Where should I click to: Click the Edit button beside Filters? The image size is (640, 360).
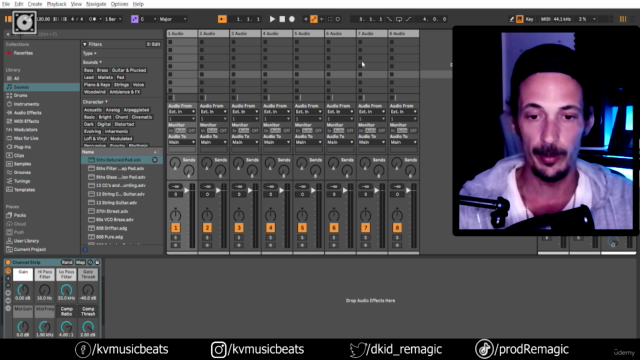pos(153,44)
